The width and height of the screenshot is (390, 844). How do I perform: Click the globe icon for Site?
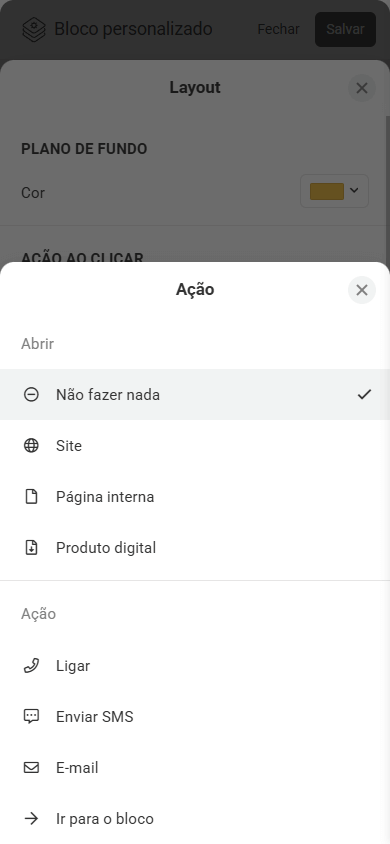click(31, 446)
